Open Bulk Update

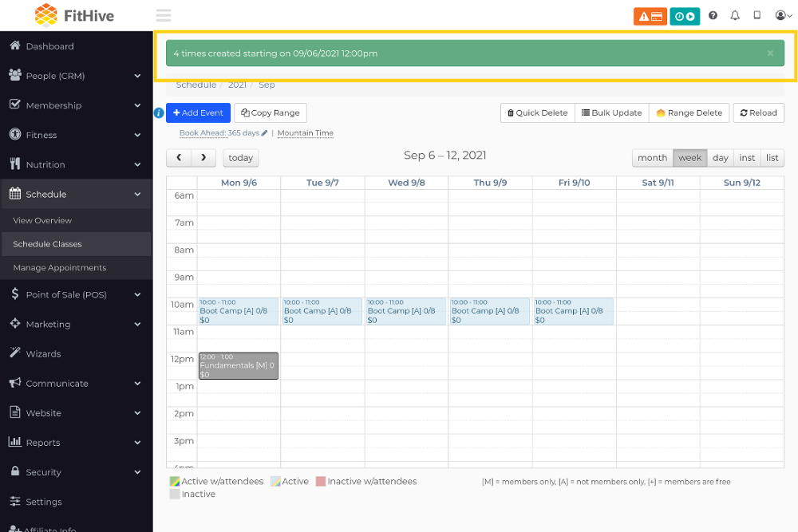pos(612,113)
